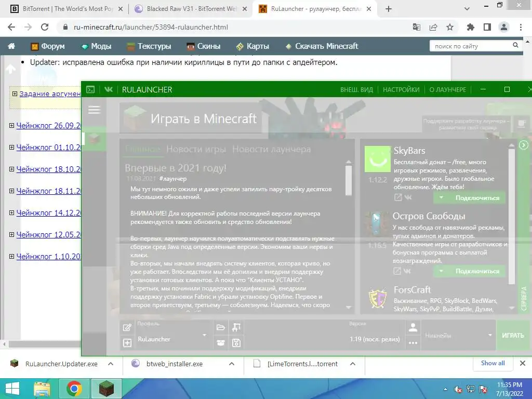This screenshot has height=399, width=532.
Task: Open О ЛАУНЧЕРЕ menu
Action: click(447, 89)
